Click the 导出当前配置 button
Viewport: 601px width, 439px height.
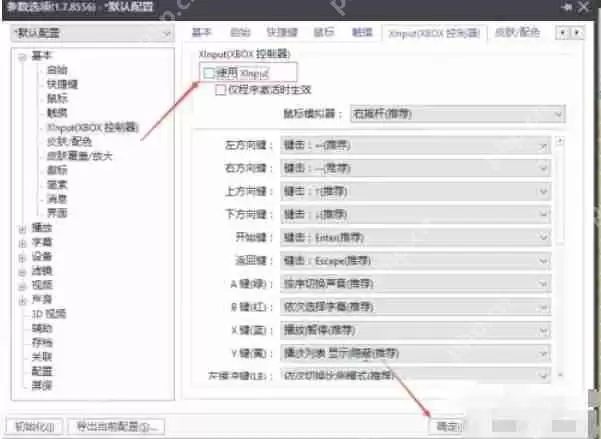(x=116, y=426)
